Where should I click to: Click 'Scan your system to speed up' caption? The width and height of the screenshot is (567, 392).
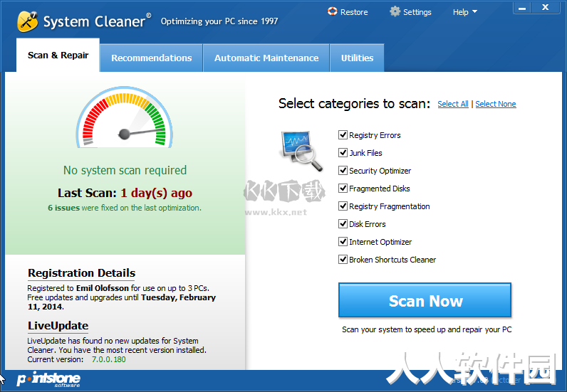[x=427, y=329]
